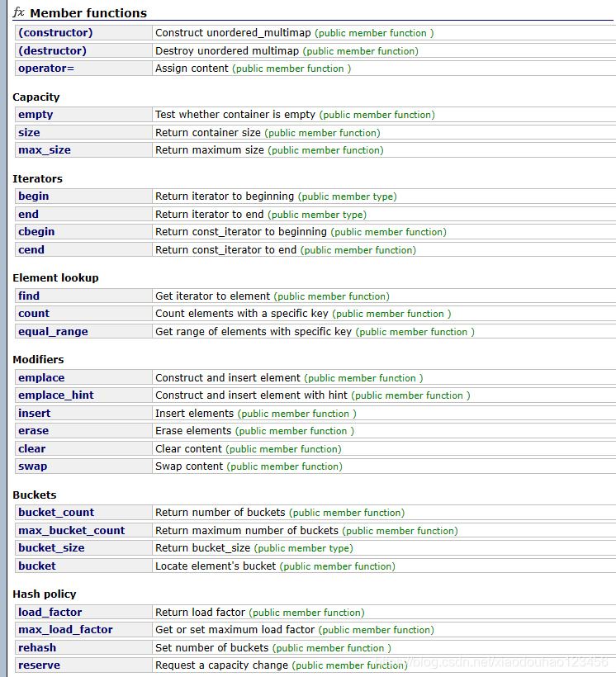Click the Capacity section heading
The width and height of the screenshot is (616, 677).
(36, 97)
